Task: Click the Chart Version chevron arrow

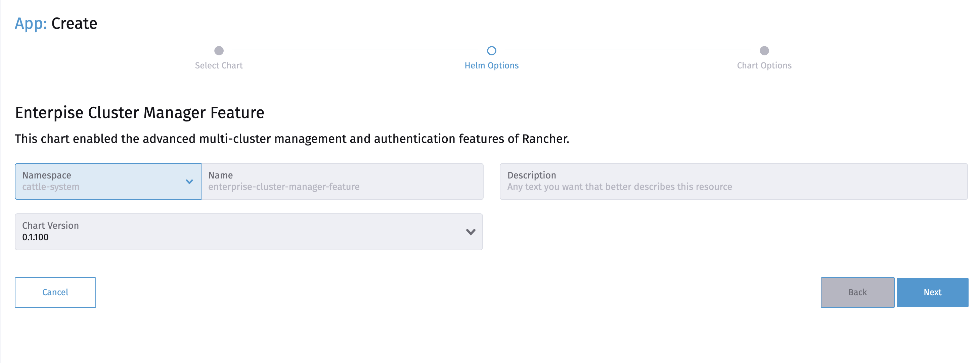Action: [471, 232]
